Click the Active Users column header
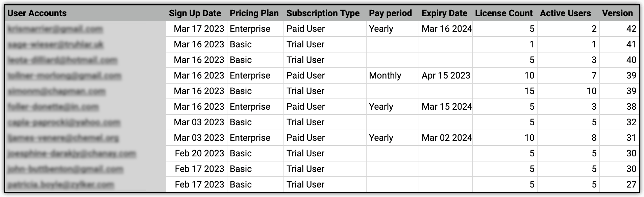This screenshot has height=197, width=644. tap(565, 13)
